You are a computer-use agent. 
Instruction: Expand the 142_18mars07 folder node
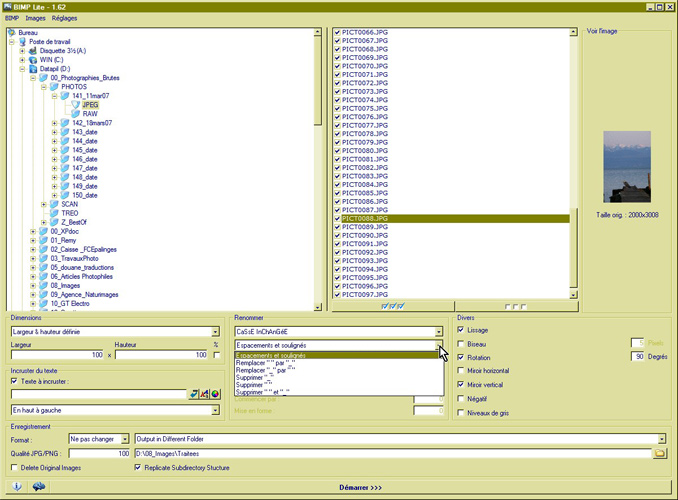click(x=54, y=123)
